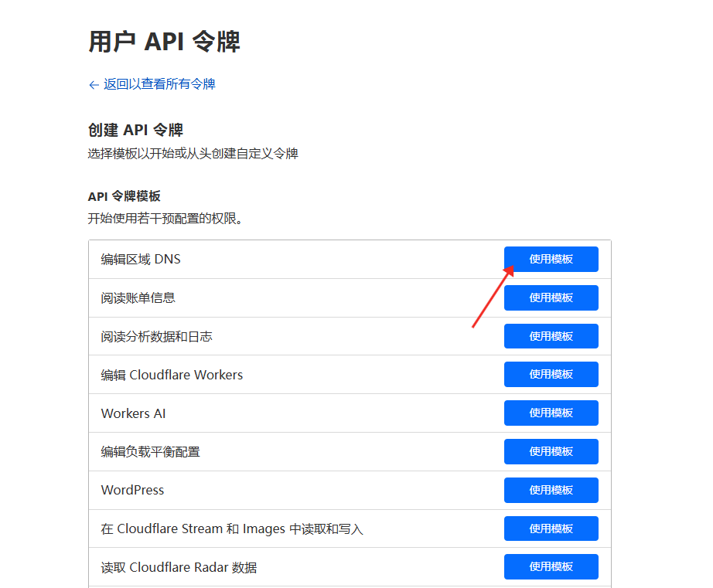The image size is (713, 588).
Task: Open the 返回以查看所有令牌 link
Action: pos(159,84)
